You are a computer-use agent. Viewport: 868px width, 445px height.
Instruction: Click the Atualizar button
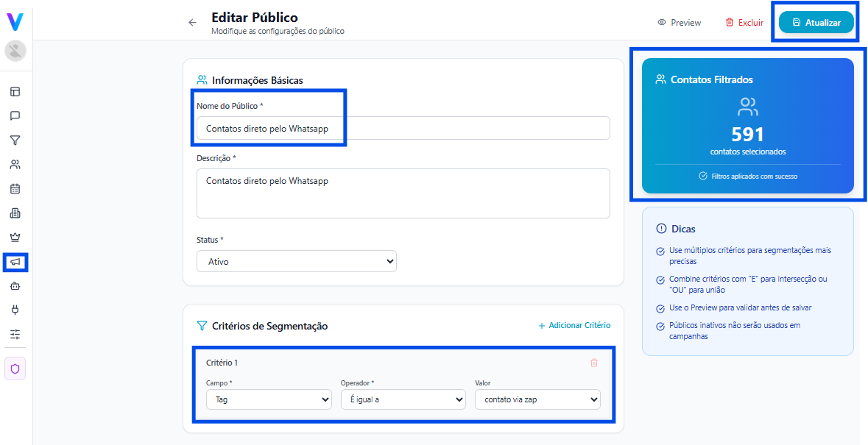pos(816,23)
